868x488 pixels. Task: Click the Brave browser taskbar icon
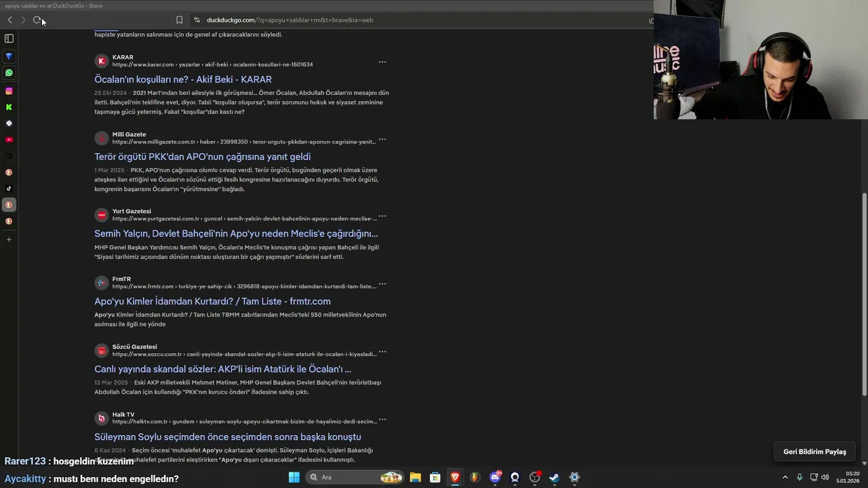[x=455, y=477]
